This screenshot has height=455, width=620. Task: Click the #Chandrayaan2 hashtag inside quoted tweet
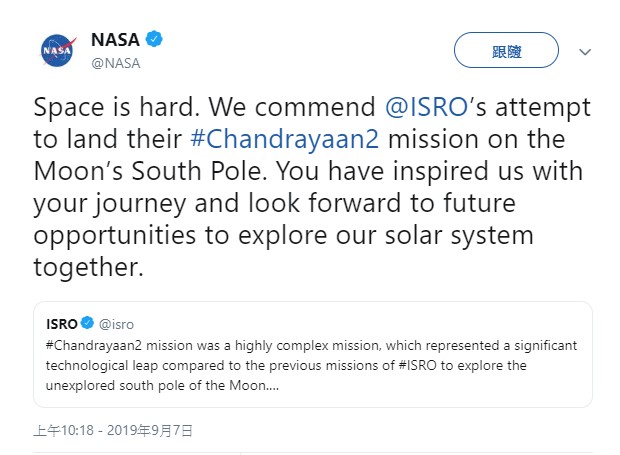pos(94,345)
